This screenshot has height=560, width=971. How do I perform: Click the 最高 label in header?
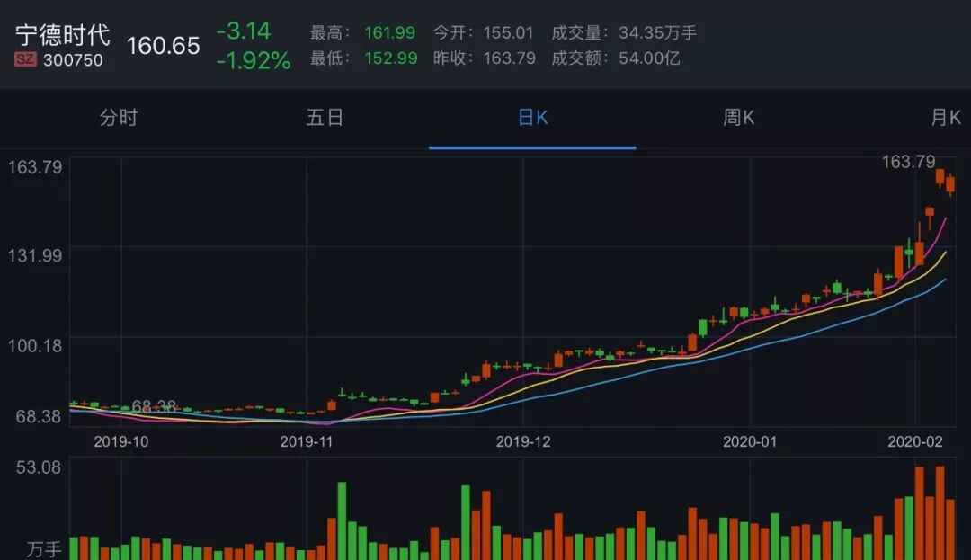[x=329, y=32]
